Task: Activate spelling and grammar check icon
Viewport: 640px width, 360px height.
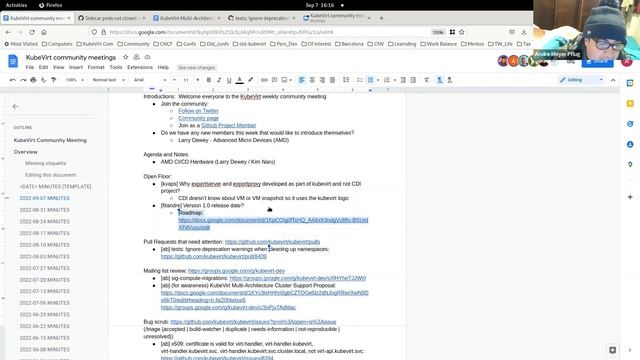Action: point(44,80)
